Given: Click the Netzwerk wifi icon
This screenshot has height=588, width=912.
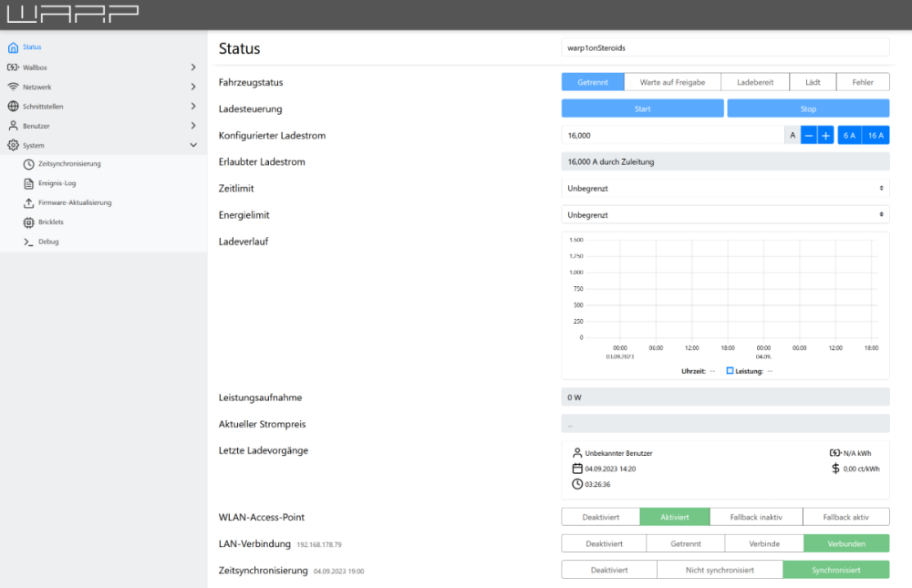Looking at the screenshot, I should click(13, 87).
